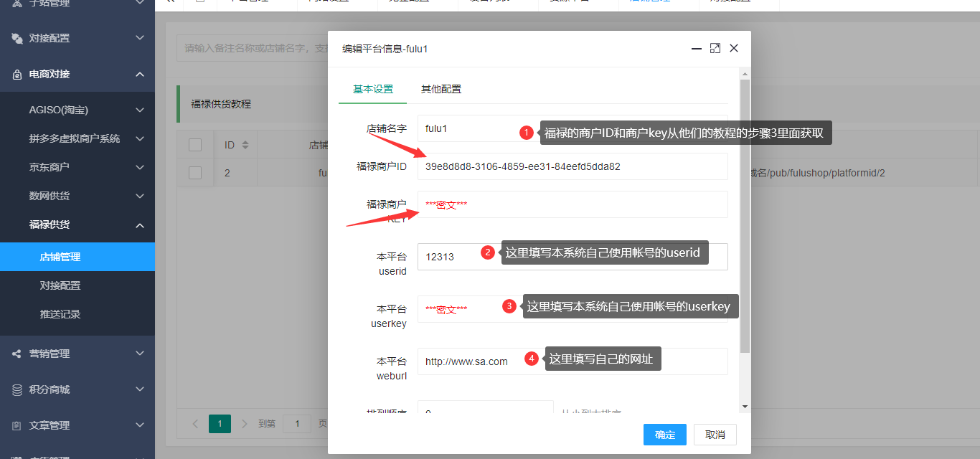Select 店铺管理 sidebar item
This screenshot has width=980, height=459.
point(77,257)
